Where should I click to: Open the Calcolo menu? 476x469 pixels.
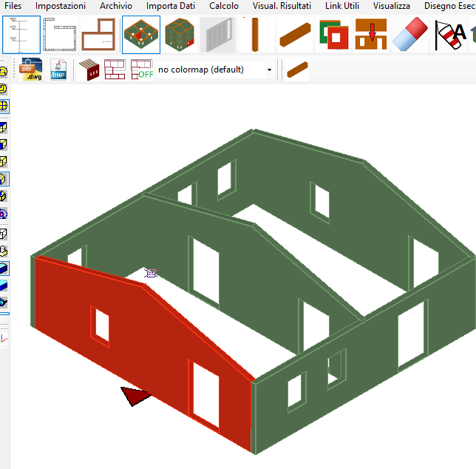(x=224, y=6)
